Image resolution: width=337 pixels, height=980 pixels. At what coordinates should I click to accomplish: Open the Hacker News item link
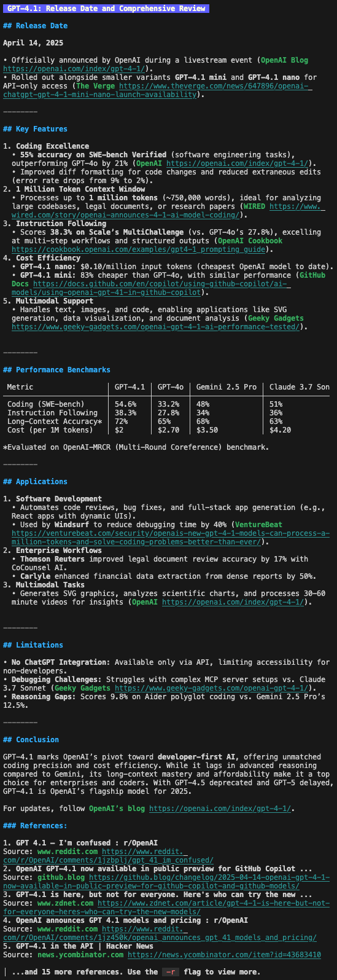[233, 955]
